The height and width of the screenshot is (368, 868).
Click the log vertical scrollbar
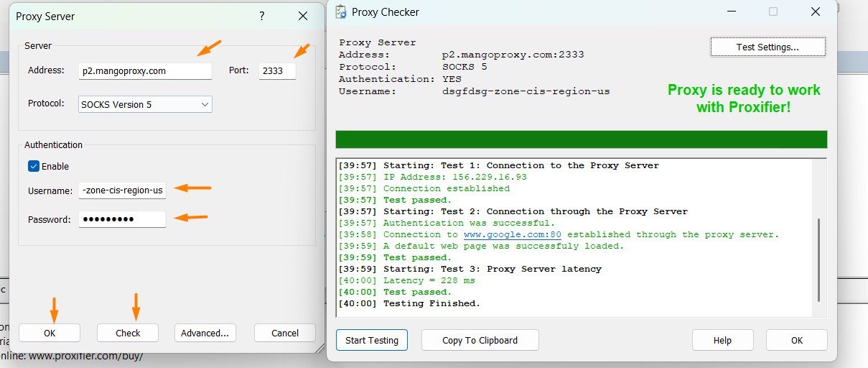[821, 259]
